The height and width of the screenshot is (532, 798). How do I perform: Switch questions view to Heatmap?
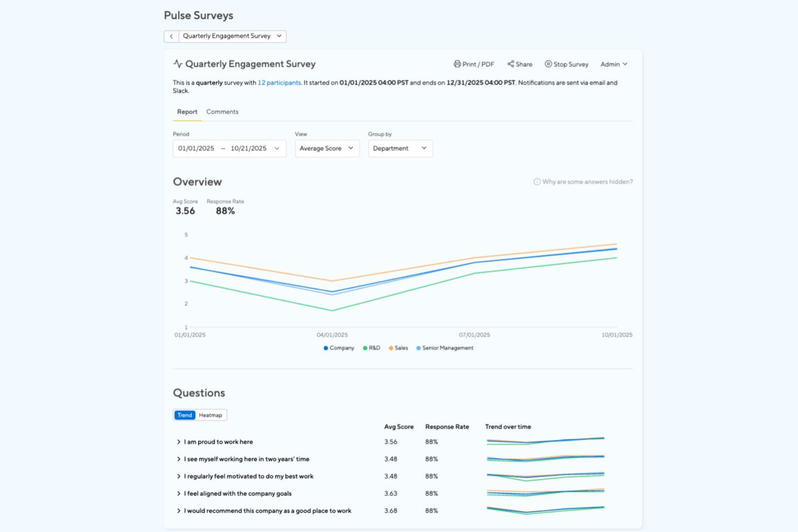(x=210, y=415)
